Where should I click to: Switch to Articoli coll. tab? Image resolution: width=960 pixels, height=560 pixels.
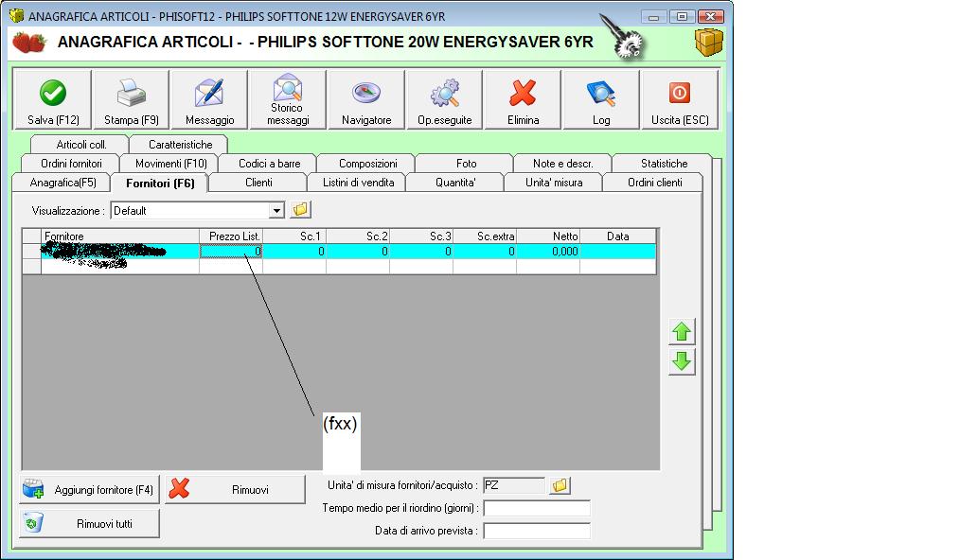point(80,145)
